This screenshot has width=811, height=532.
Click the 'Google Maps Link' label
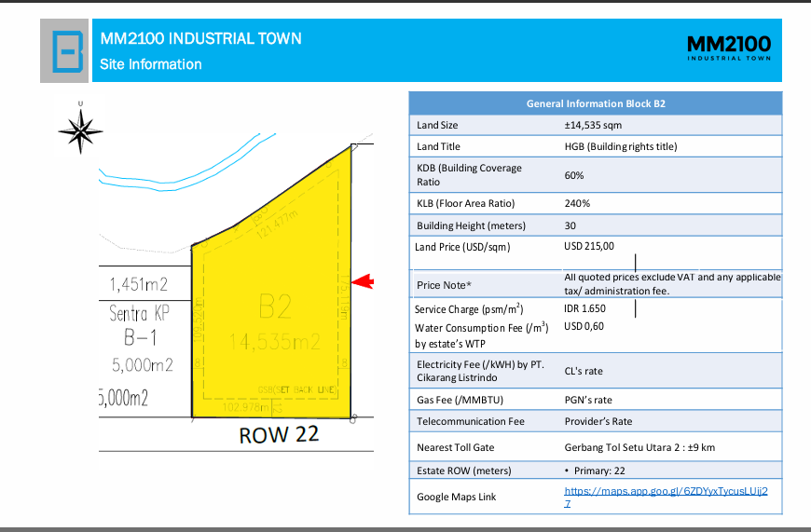(456, 497)
